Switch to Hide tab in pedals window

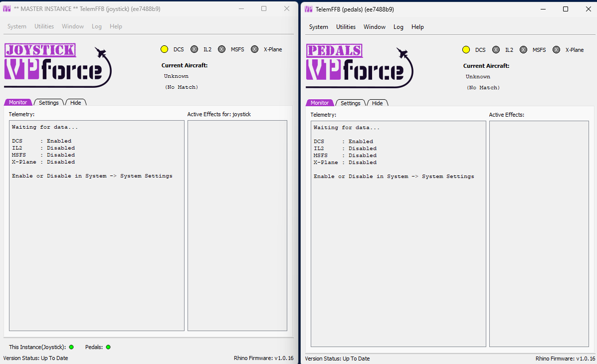[378, 103]
